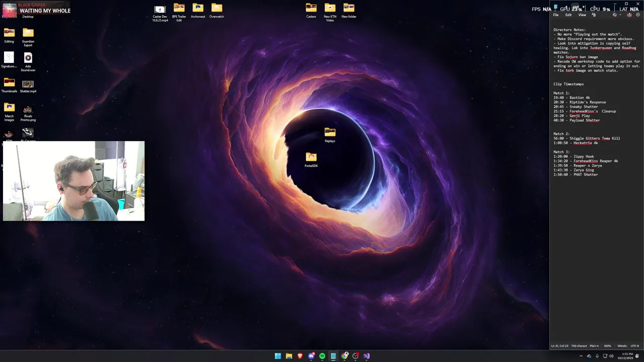
Task: Open the New KTN Video folder
Action: coord(330,13)
